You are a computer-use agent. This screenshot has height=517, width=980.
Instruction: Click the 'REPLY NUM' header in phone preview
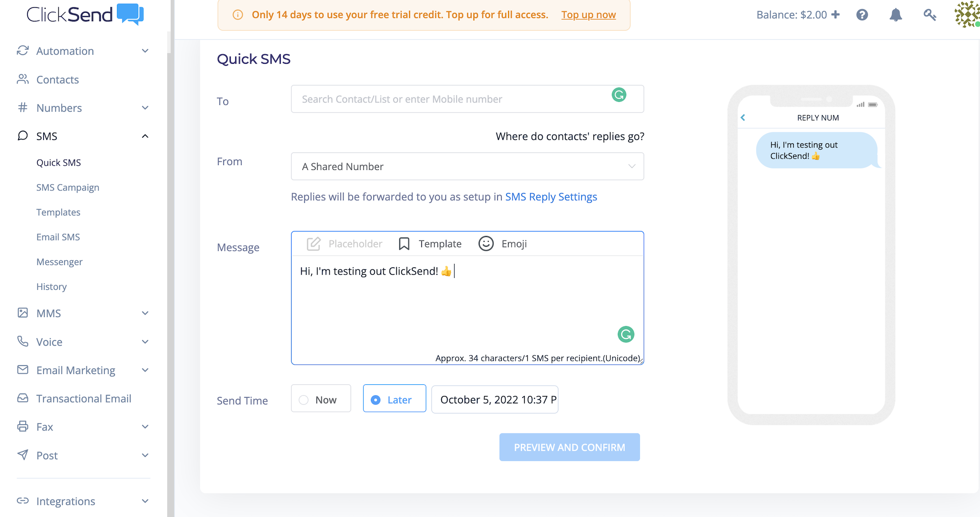(x=818, y=117)
